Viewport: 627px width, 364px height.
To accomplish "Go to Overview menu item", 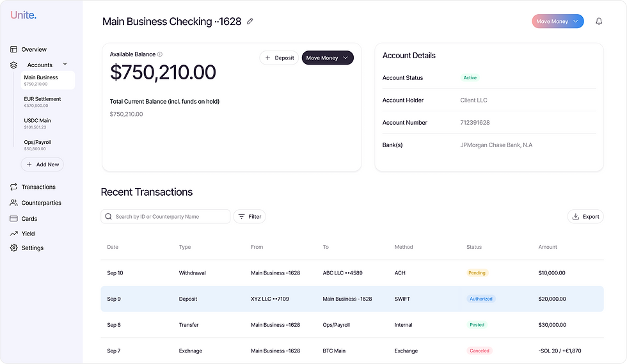I will (34, 50).
